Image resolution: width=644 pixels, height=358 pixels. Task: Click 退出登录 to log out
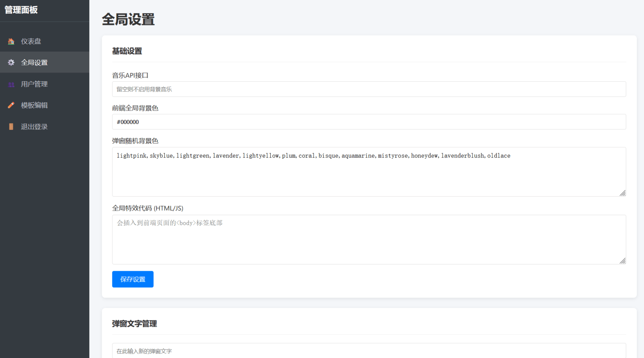[34, 126]
